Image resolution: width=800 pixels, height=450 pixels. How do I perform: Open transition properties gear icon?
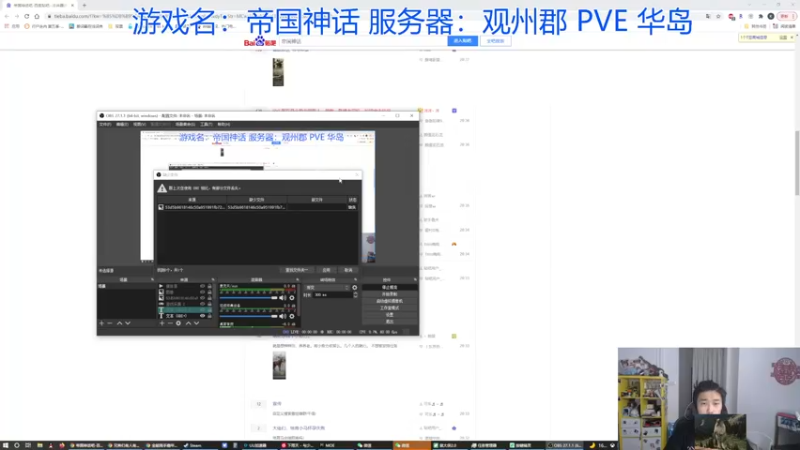coord(355,288)
